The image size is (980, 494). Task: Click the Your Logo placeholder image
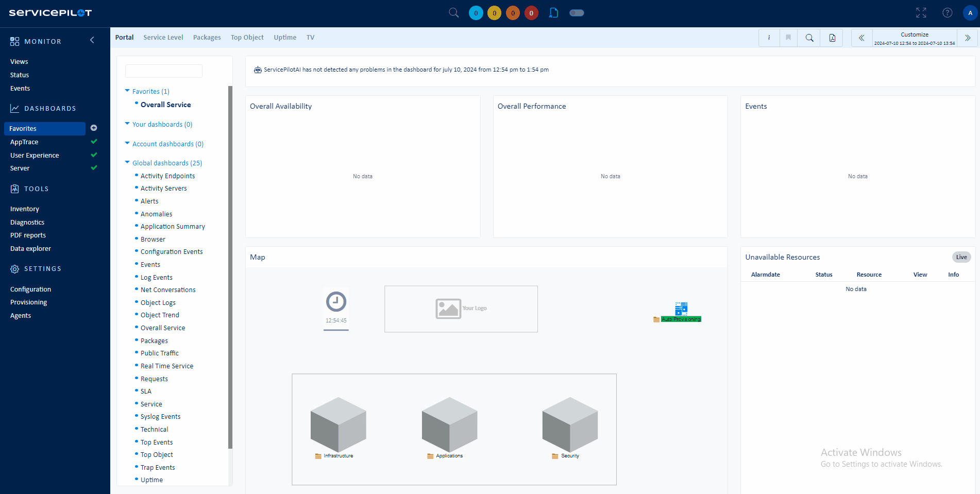click(x=461, y=309)
